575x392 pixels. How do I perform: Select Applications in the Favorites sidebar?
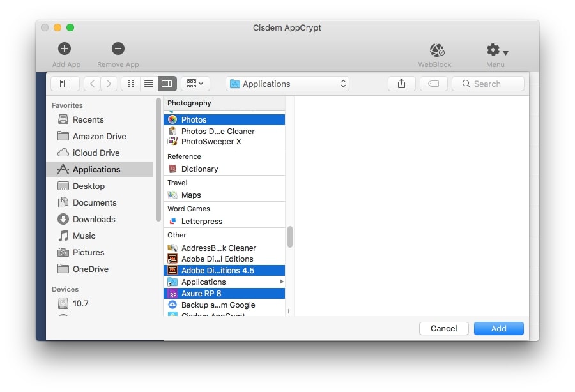100,169
